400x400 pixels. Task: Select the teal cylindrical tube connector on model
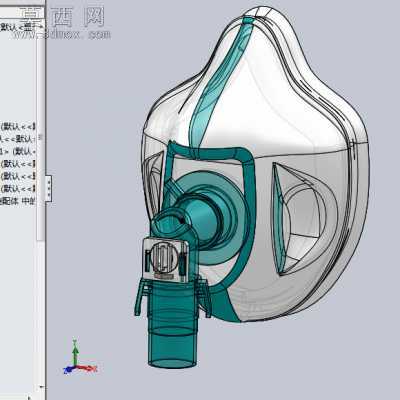173,326
